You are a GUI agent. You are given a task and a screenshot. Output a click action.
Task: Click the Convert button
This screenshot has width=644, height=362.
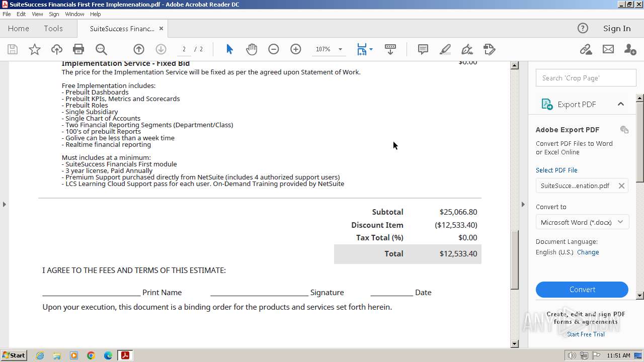tap(582, 290)
